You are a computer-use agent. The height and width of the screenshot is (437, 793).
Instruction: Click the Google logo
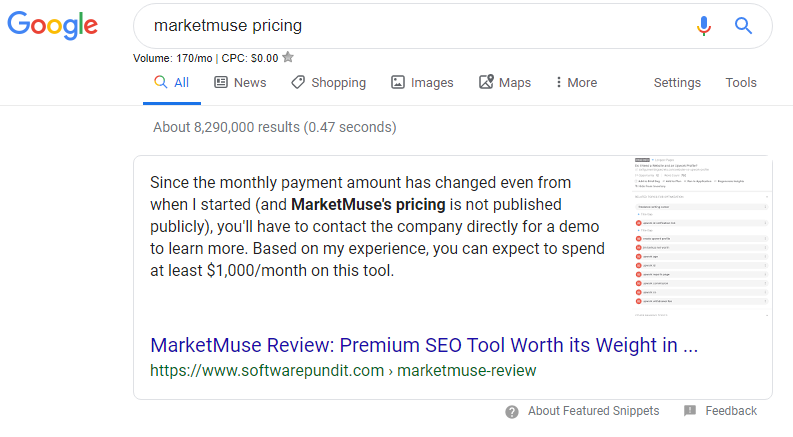point(52,26)
